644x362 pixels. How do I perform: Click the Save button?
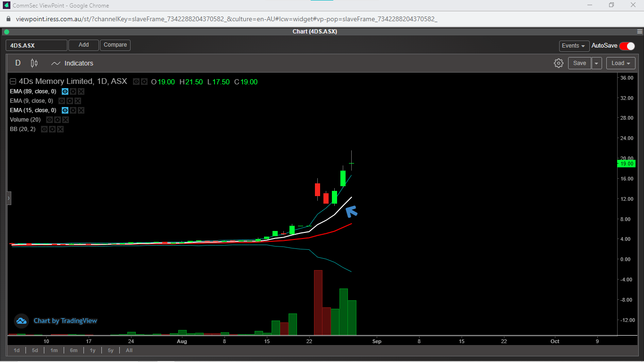579,63
